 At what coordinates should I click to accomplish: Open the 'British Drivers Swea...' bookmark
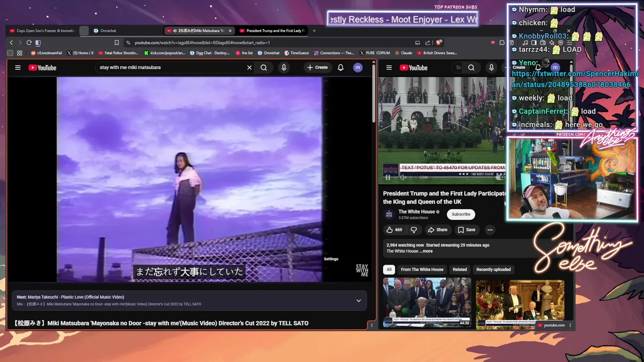click(437, 53)
